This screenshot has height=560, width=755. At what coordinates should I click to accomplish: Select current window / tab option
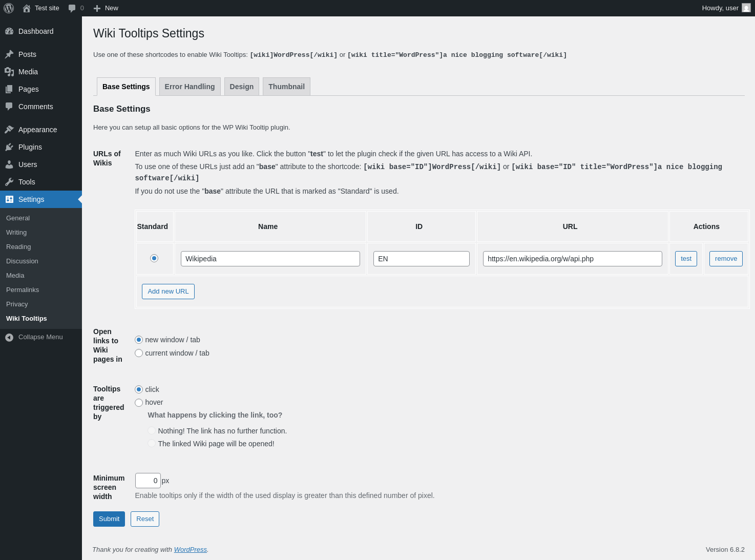139,353
